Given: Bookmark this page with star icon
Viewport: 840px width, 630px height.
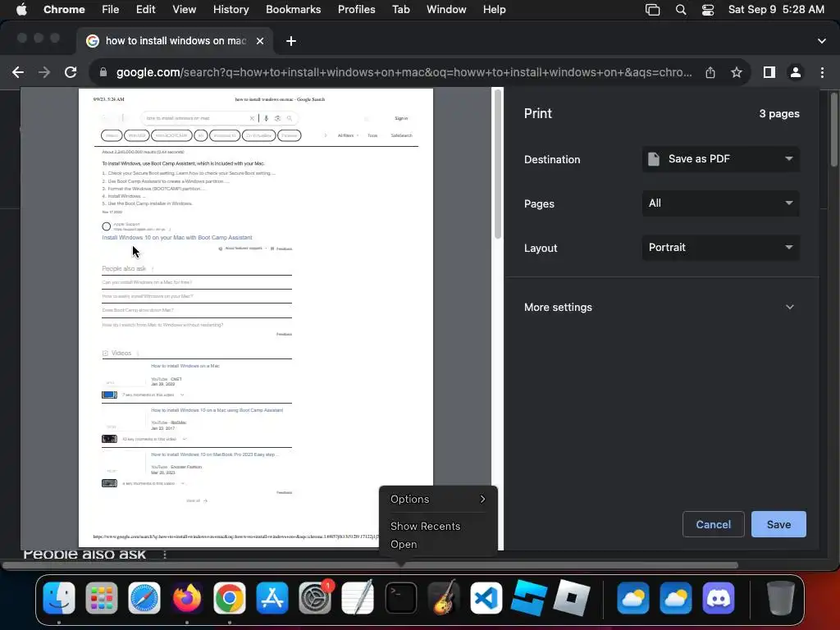Looking at the screenshot, I should pyautogui.click(x=737, y=72).
